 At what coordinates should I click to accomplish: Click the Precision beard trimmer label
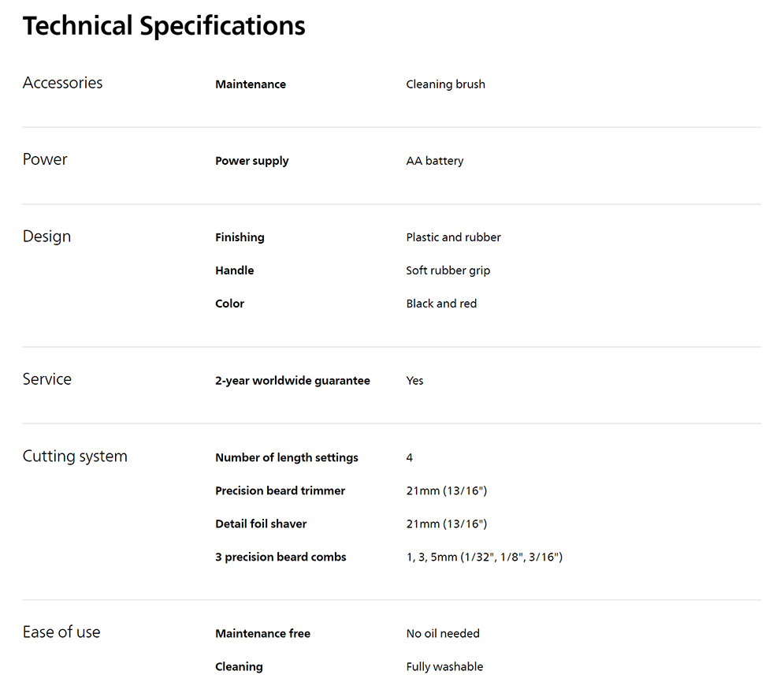(281, 491)
